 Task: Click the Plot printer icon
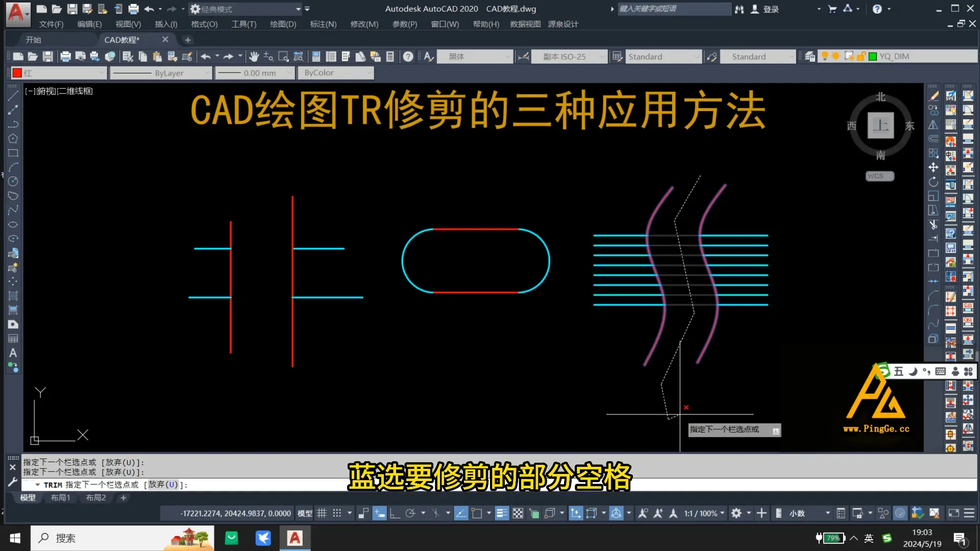65,57
